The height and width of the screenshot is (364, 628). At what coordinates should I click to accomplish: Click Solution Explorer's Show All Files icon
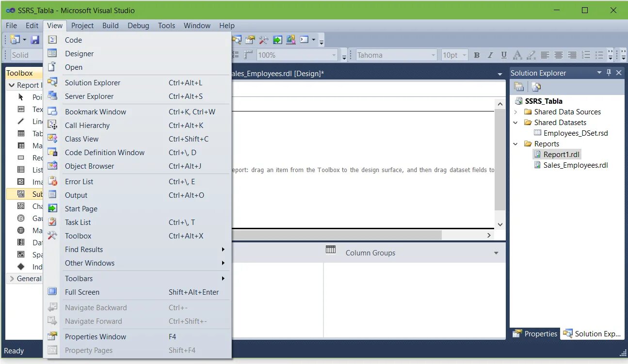click(536, 87)
